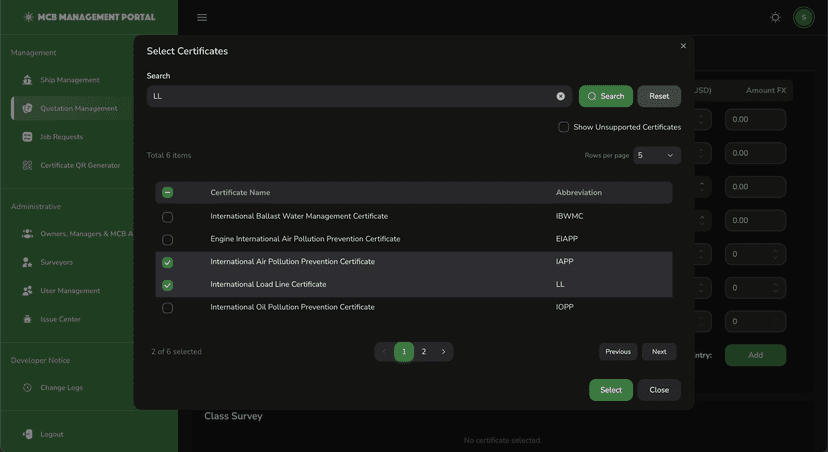The width and height of the screenshot is (828, 452).
Task: Open the user avatar S menu
Action: coord(804,17)
